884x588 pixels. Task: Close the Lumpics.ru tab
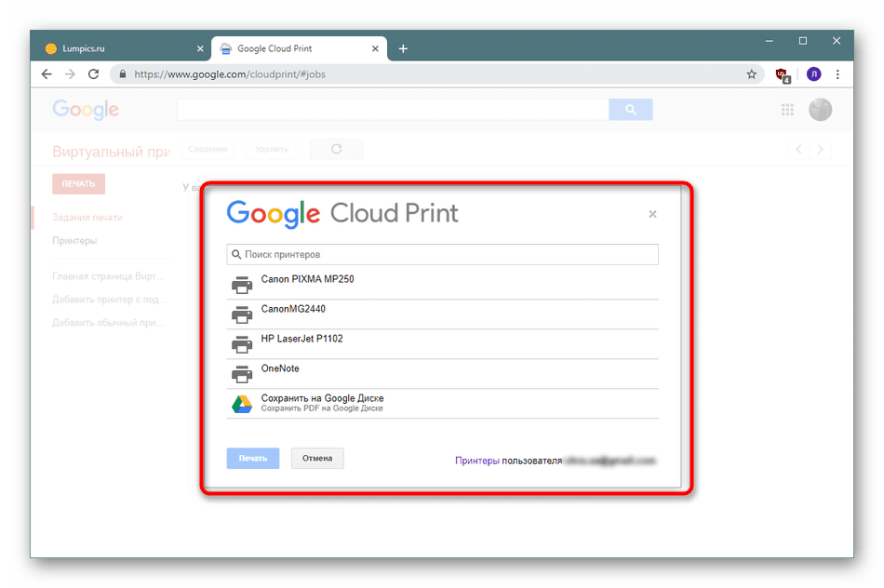(200, 48)
